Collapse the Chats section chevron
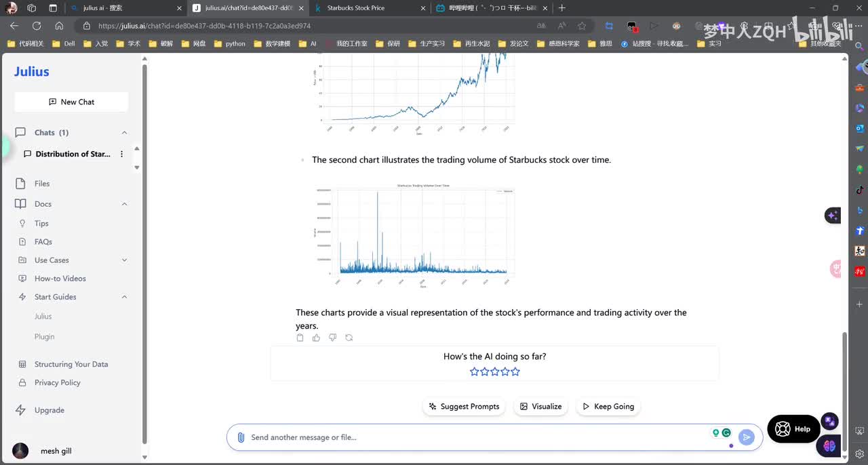The width and height of the screenshot is (868, 465). coord(124,133)
